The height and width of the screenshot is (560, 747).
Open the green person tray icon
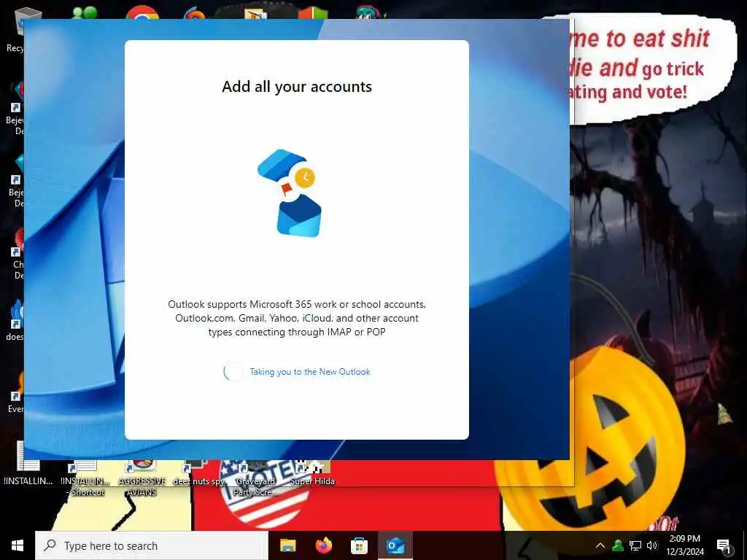618,545
